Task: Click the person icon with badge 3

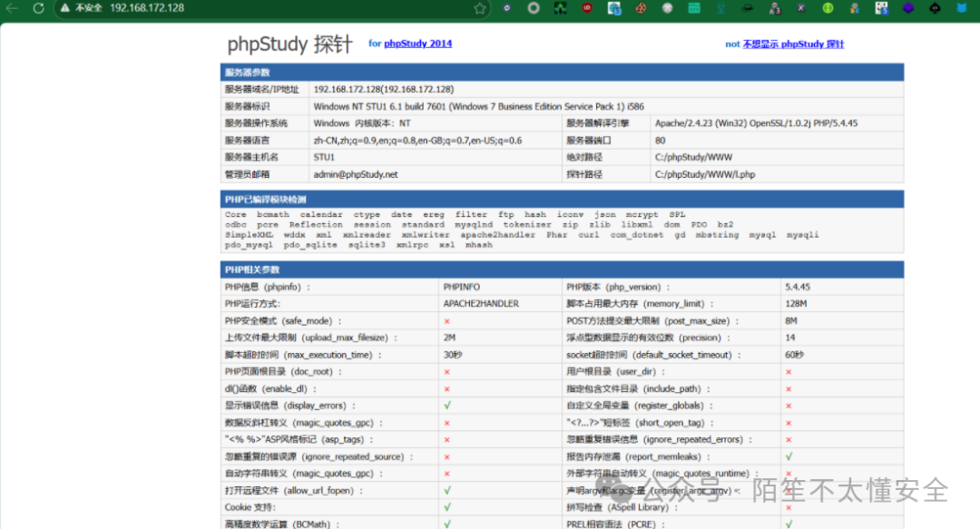Action: pos(774,9)
